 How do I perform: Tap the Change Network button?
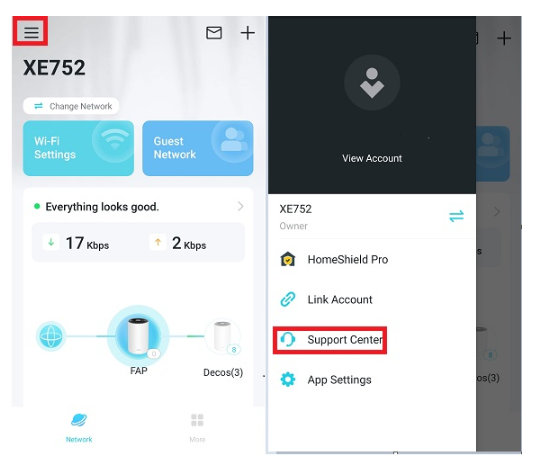71,106
